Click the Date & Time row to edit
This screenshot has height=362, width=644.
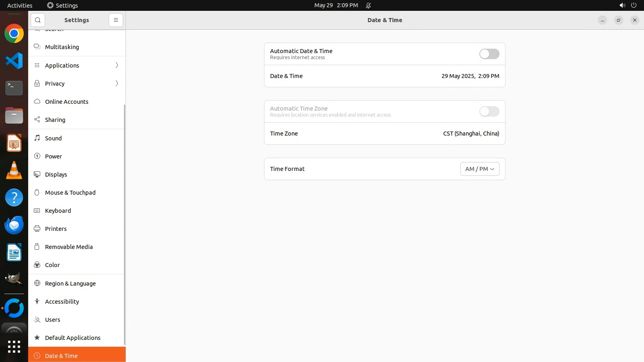coord(384,76)
